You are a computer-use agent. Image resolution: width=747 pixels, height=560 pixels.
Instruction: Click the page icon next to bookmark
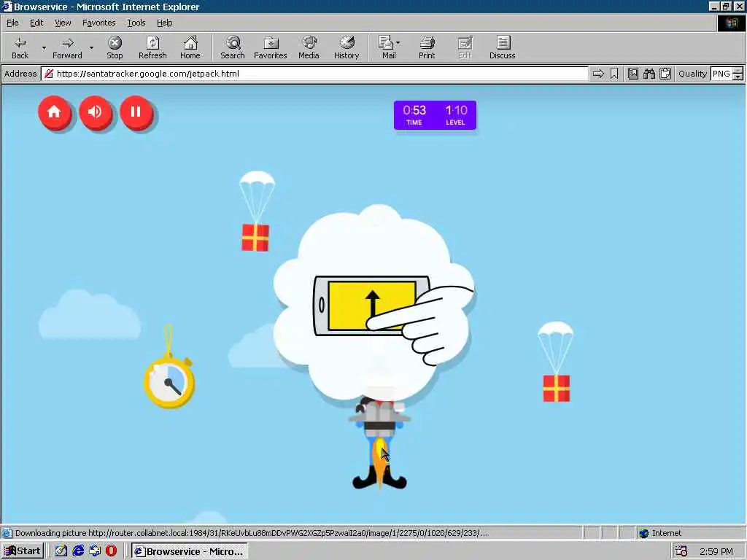pyautogui.click(x=632, y=74)
